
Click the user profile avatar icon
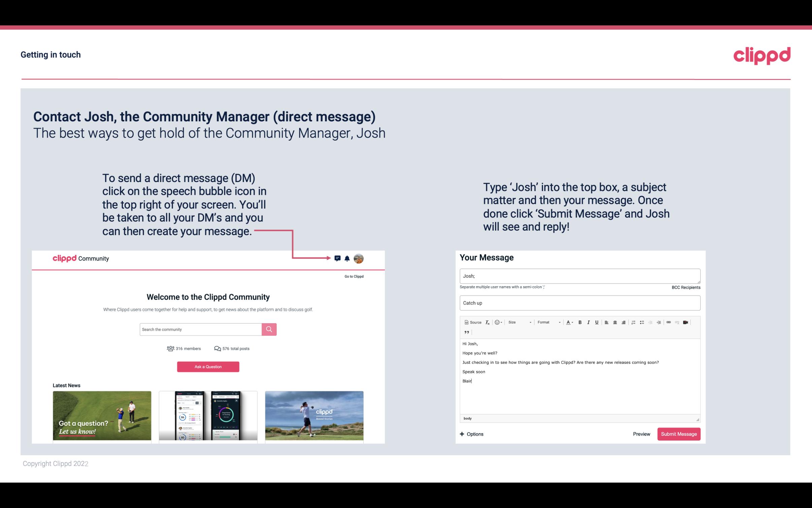click(x=359, y=258)
